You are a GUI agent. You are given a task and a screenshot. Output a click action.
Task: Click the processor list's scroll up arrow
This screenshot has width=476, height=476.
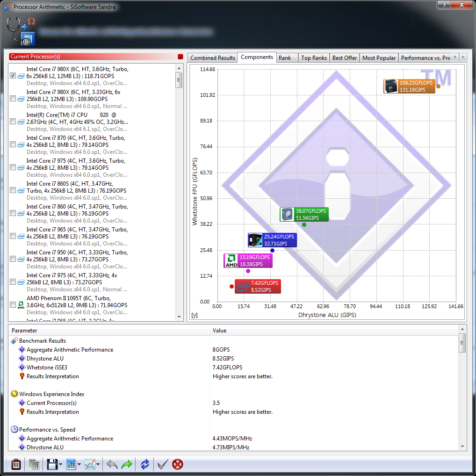pos(179,68)
